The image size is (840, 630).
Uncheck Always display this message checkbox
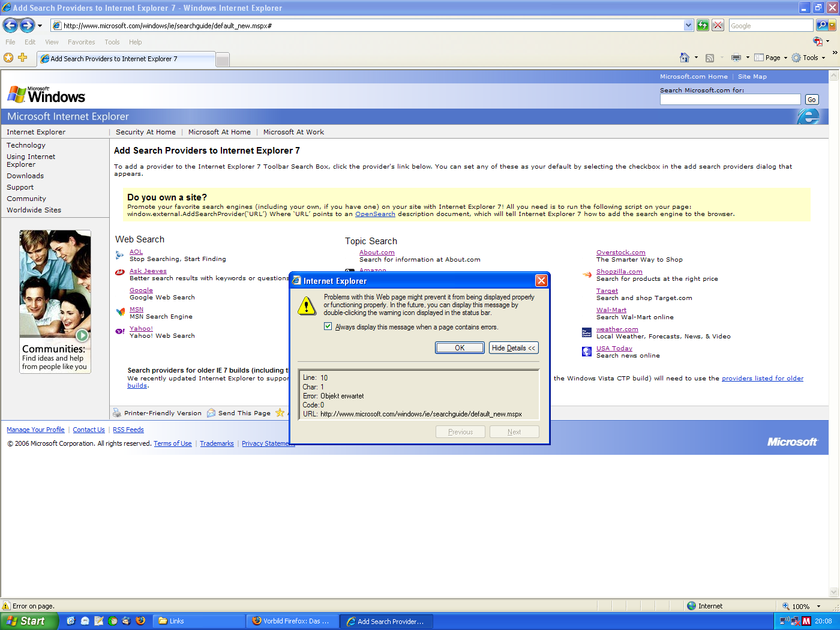click(328, 326)
